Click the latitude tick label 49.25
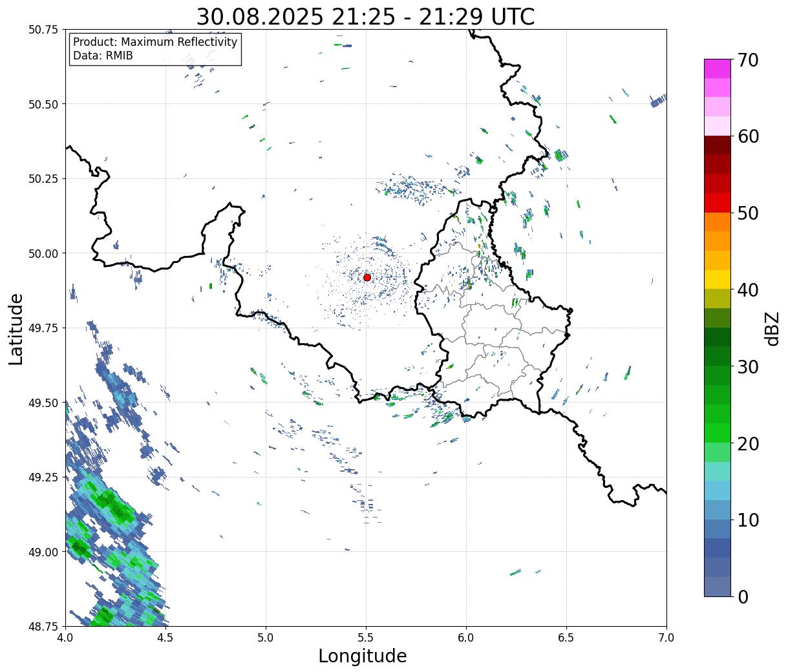The image size is (788, 672). [x=43, y=478]
